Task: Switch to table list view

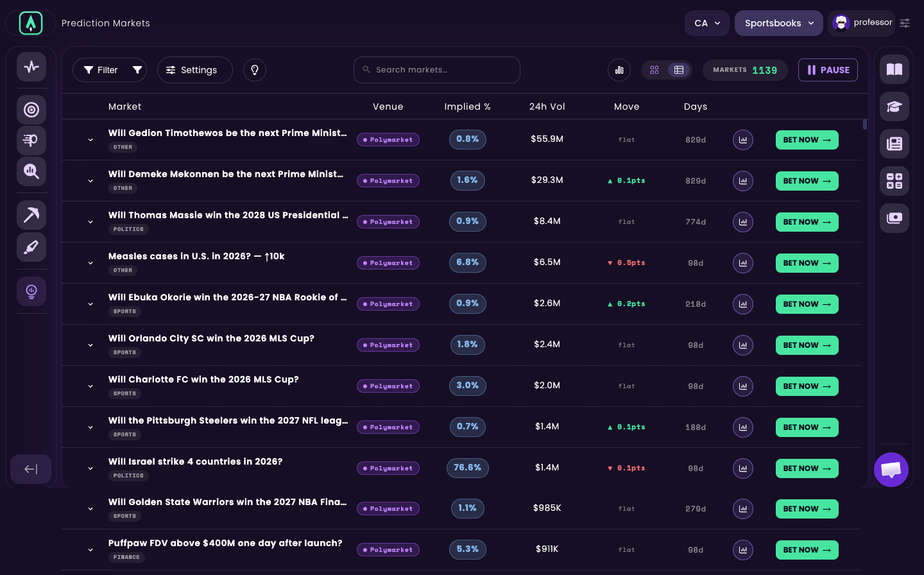Action: 679,70
